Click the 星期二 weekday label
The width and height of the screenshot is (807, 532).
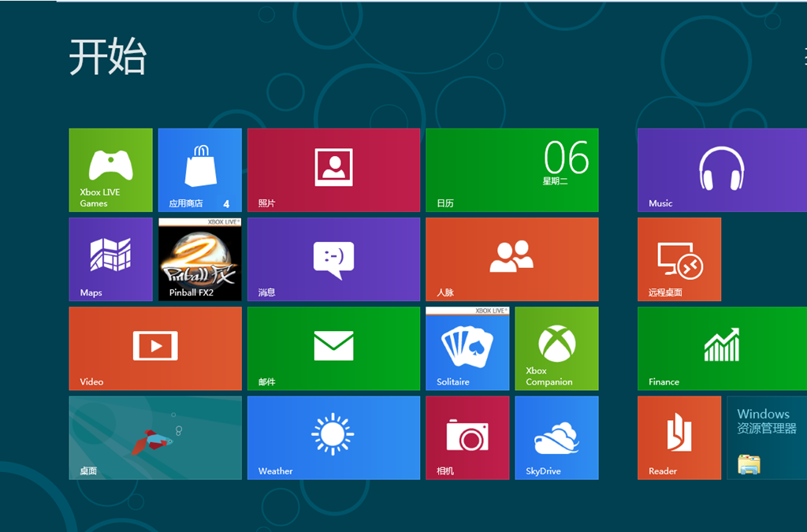click(556, 181)
